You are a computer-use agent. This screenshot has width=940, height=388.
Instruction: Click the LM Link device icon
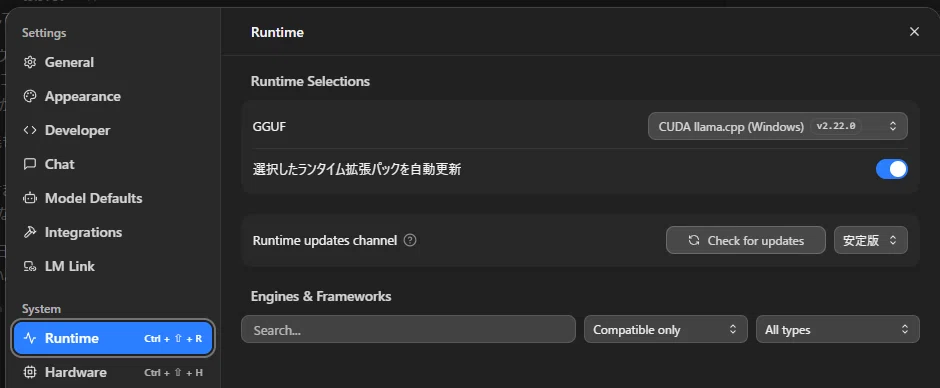click(x=29, y=266)
